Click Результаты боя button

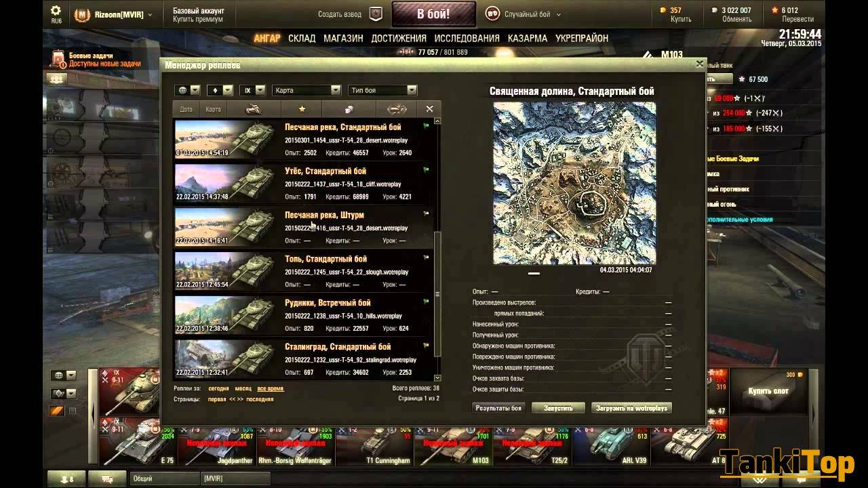tap(498, 408)
